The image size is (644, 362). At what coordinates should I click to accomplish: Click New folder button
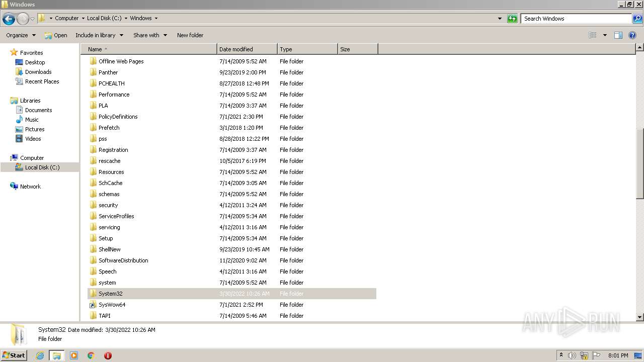pyautogui.click(x=190, y=35)
